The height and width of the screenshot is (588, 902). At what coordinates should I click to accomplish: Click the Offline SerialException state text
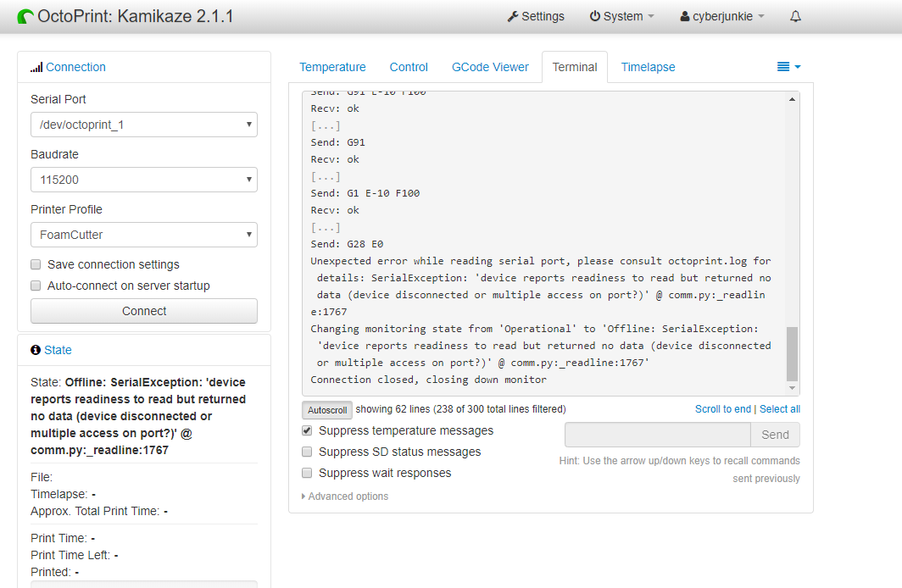pyautogui.click(x=138, y=416)
